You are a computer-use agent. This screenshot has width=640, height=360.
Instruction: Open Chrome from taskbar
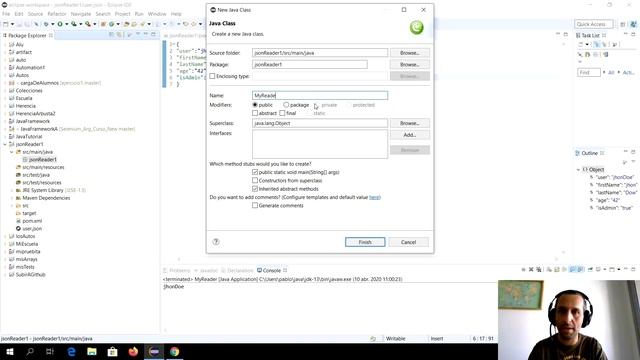click(x=174, y=351)
